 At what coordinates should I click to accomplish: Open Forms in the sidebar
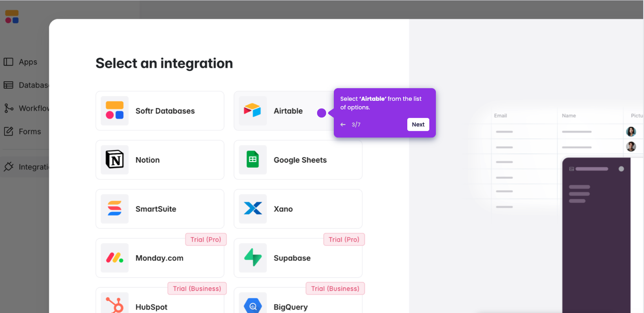tap(30, 131)
